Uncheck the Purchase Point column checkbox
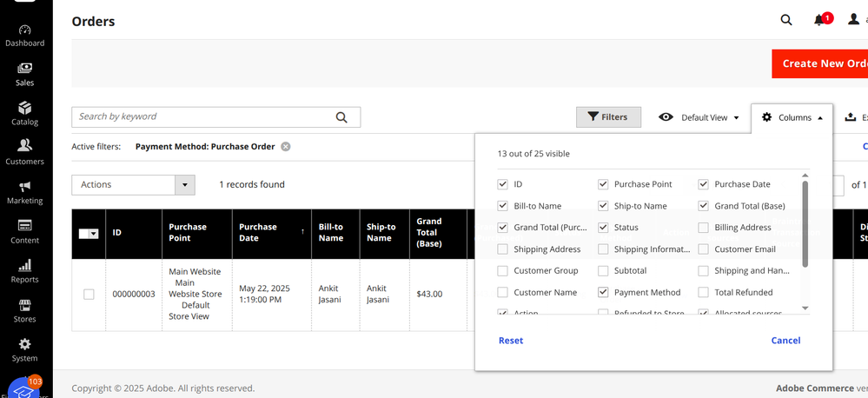Image resolution: width=868 pixels, height=398 pixels. [603, 184]
